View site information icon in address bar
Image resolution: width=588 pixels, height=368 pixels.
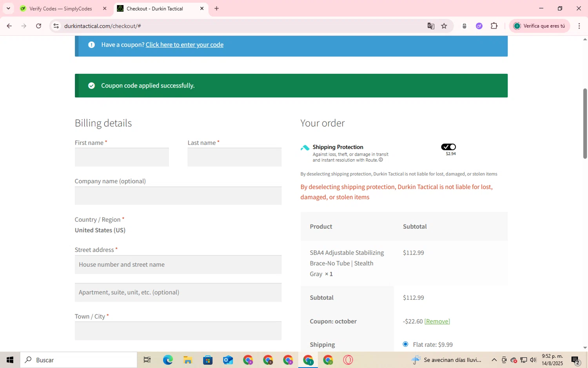pos(56,26)
